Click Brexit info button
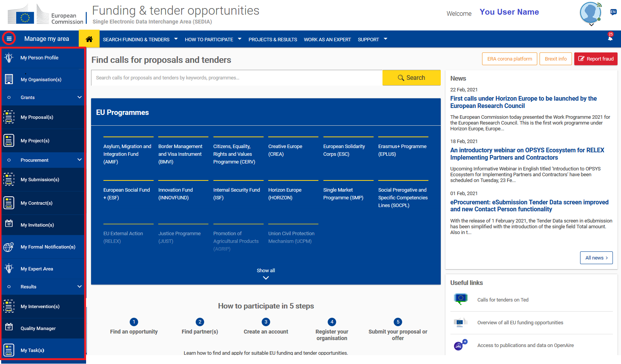Viewport: 621px width, 364px height. click(556, 59)
